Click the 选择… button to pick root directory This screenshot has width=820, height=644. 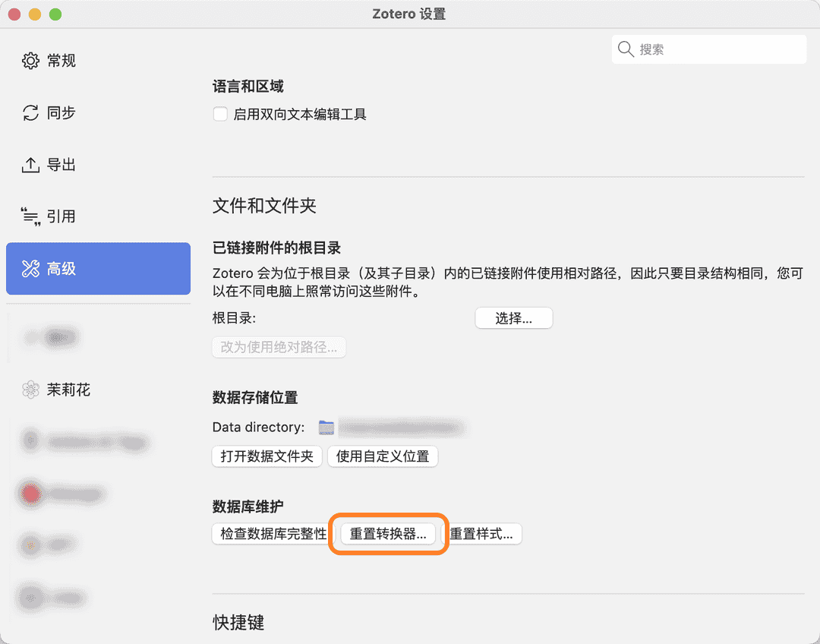tap(513, 317)
